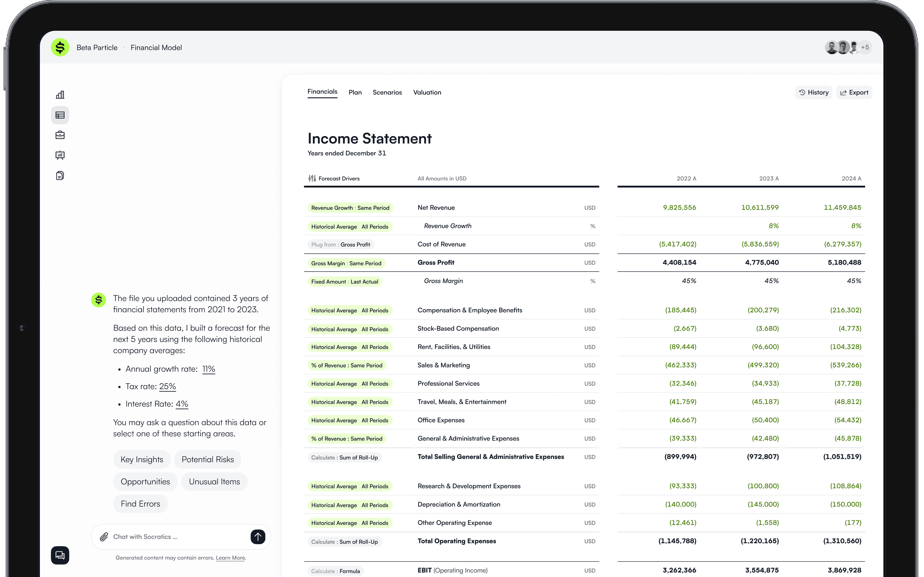Open the bar chart sidebar icon
The height and width of the screenshot is (577, 924).
click(x=60, y=95)
